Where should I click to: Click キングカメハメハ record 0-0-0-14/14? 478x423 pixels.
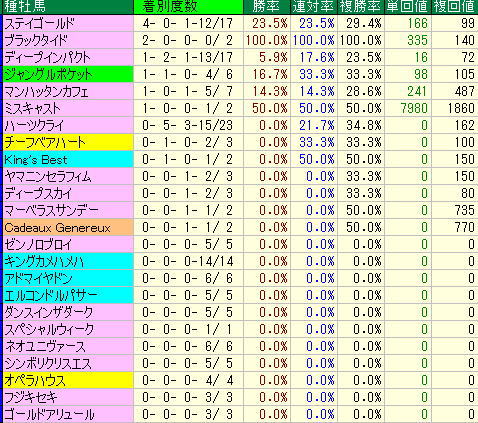[x=187, y=261]
